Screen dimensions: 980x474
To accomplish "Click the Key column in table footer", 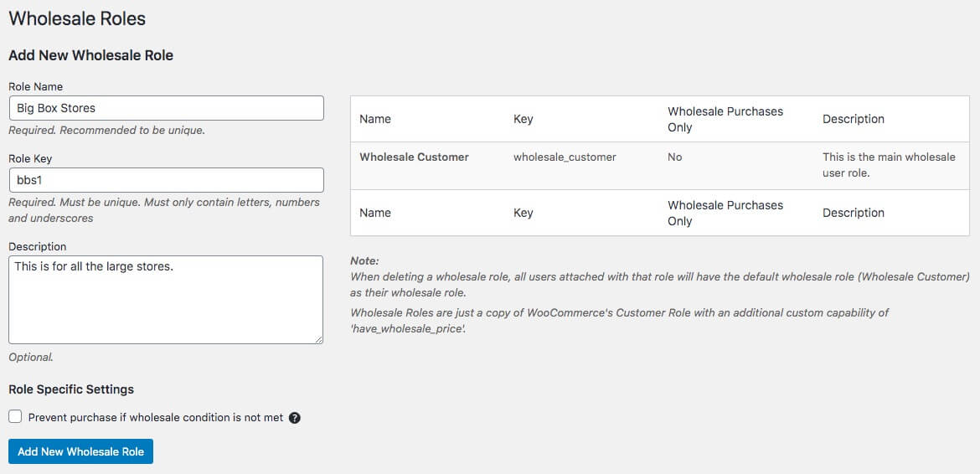I will (x=523, y=213).
